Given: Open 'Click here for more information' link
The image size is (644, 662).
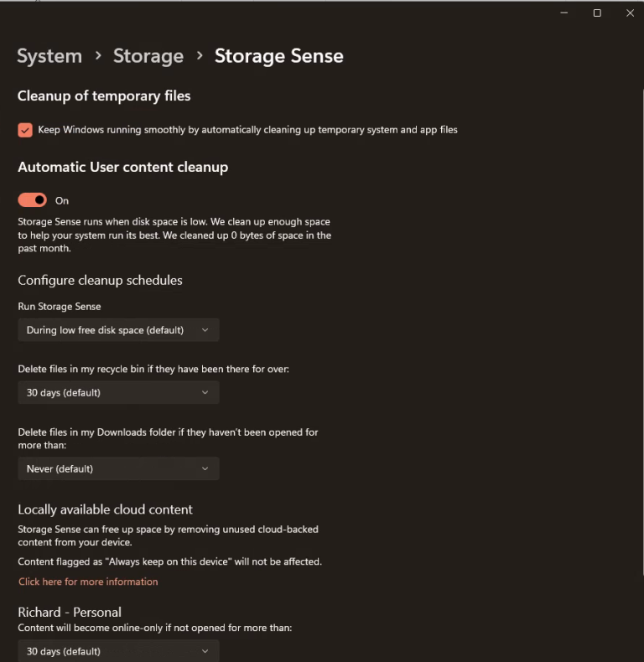Looking at the screenshot, I should pyautogui.click(x=88, y=582).
